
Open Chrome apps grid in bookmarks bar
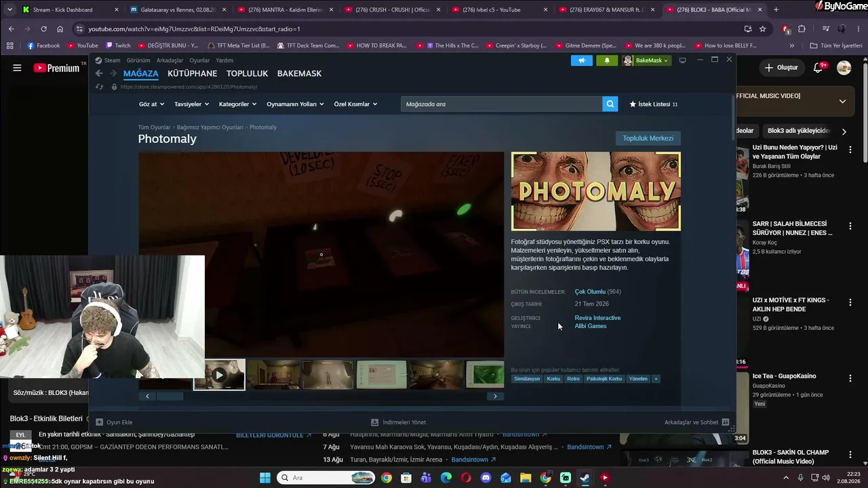pos(9,45)
